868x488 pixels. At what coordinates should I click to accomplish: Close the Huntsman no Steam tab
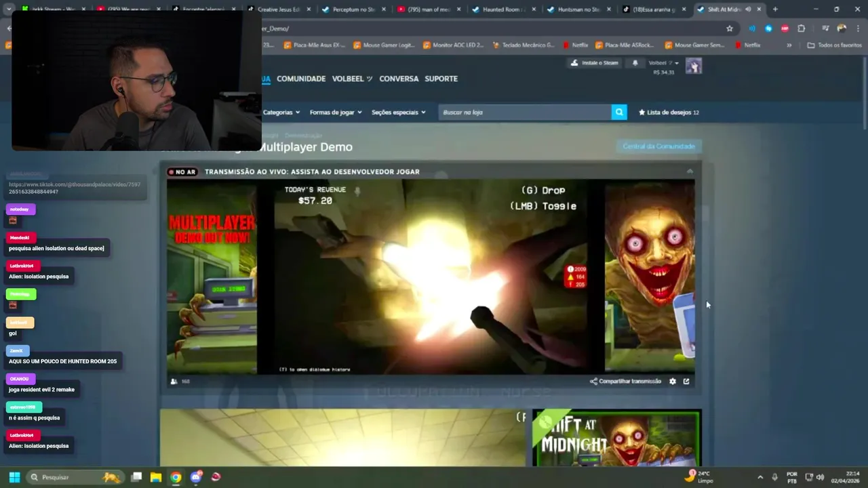coord(608,9)
